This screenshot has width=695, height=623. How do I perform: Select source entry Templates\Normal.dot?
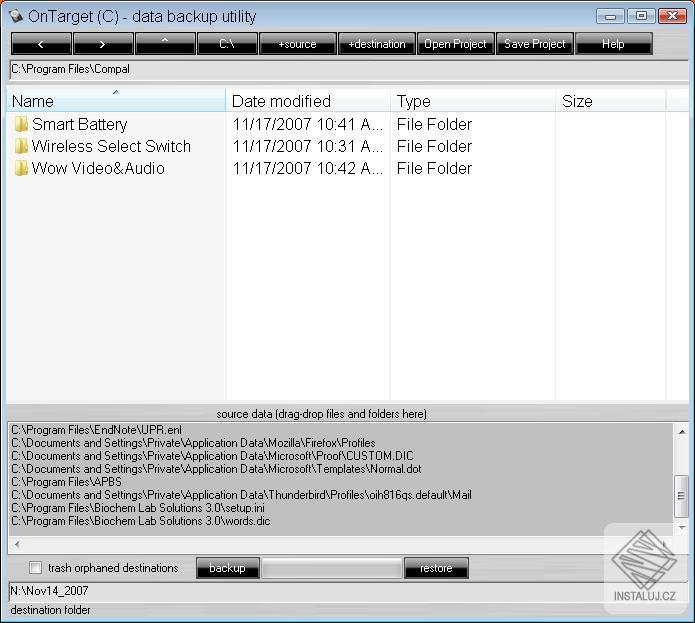[x=216, y=469]
